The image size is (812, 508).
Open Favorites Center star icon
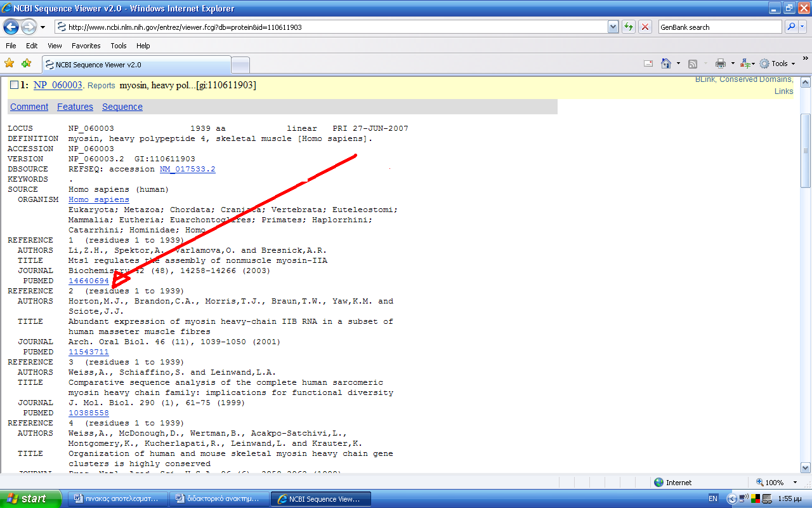9,63
